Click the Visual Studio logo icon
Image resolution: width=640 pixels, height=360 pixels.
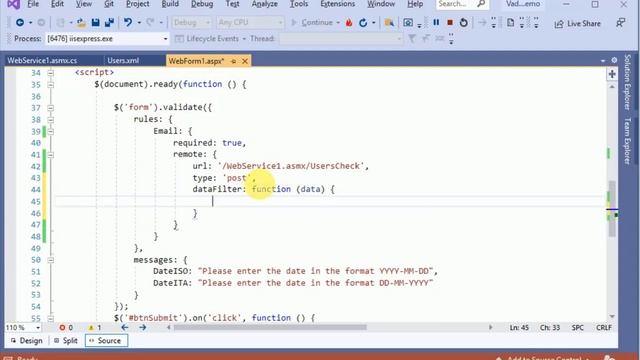13,4
